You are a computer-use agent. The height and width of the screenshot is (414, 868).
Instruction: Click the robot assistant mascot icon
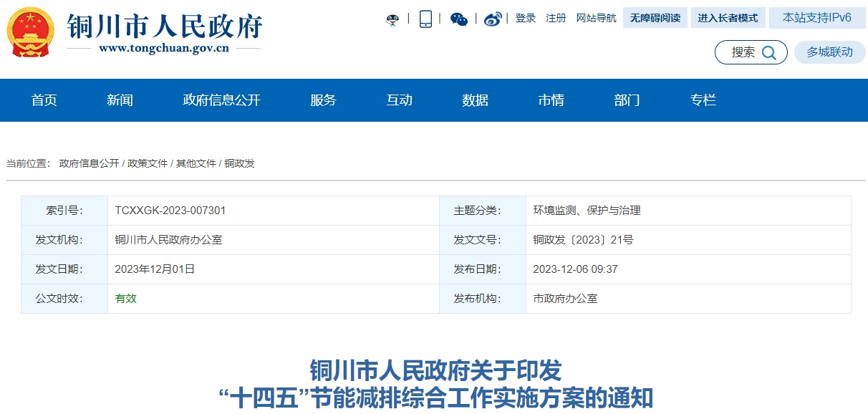coord(392,19)
